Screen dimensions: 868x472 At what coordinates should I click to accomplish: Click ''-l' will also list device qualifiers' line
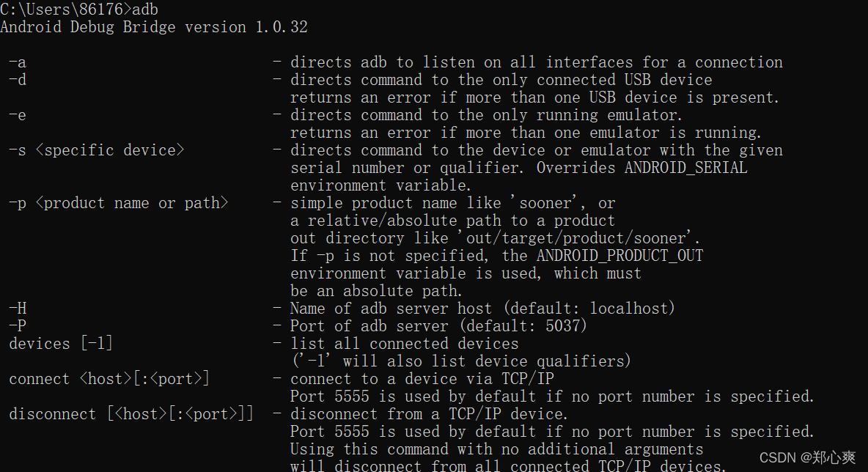point(460,362)
